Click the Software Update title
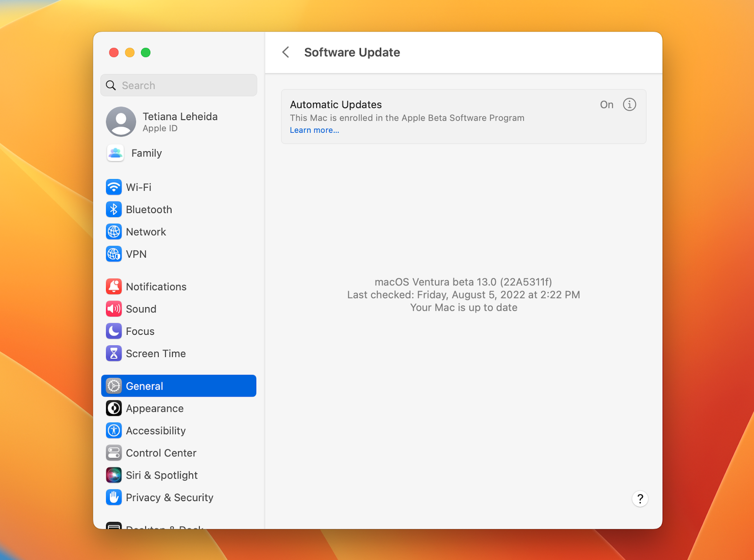The height and width of the screenshot is (560, 754). pyautogui.click(x=352, y=52)
